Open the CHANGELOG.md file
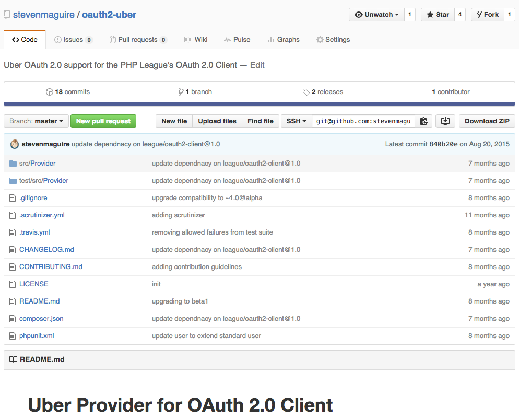Viewport: 519px width, 420px height. tap(46, 249)
